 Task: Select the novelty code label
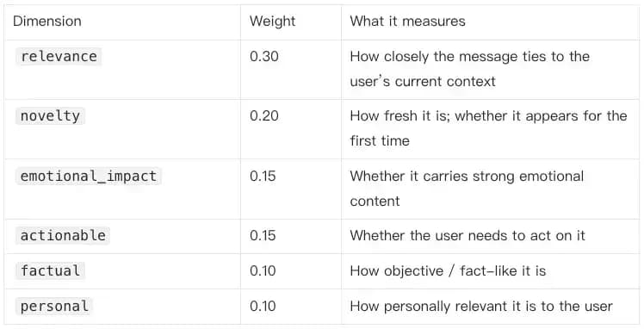50,116
